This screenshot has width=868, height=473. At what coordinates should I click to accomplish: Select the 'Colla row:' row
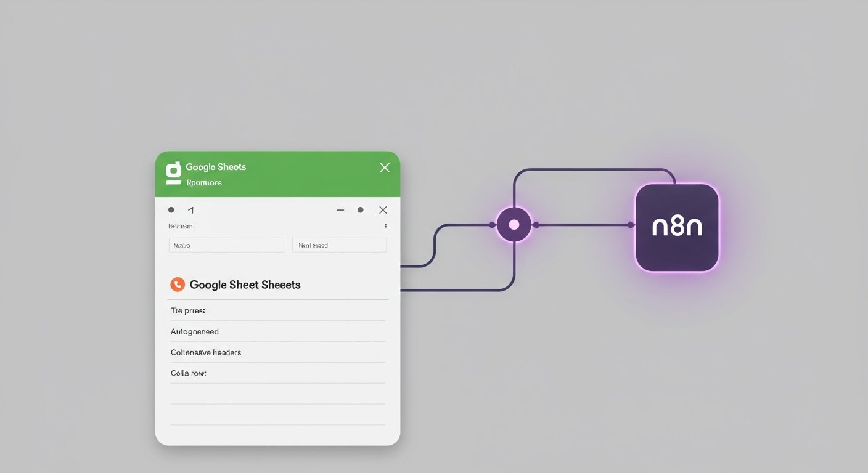[277, 373]
